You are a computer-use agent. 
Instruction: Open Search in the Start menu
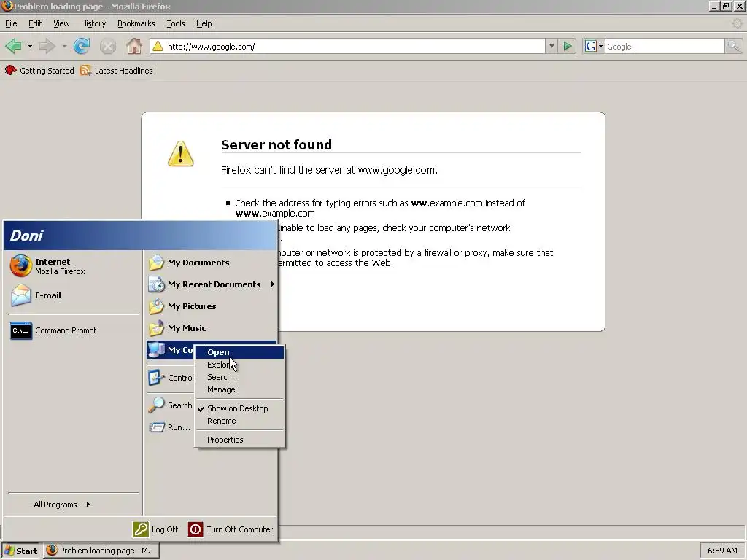pos(171,405)
